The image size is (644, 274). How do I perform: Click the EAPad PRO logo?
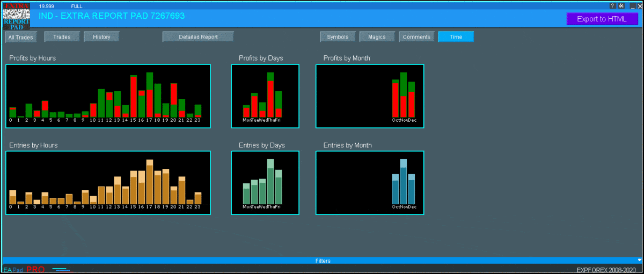tap(24, 269)
